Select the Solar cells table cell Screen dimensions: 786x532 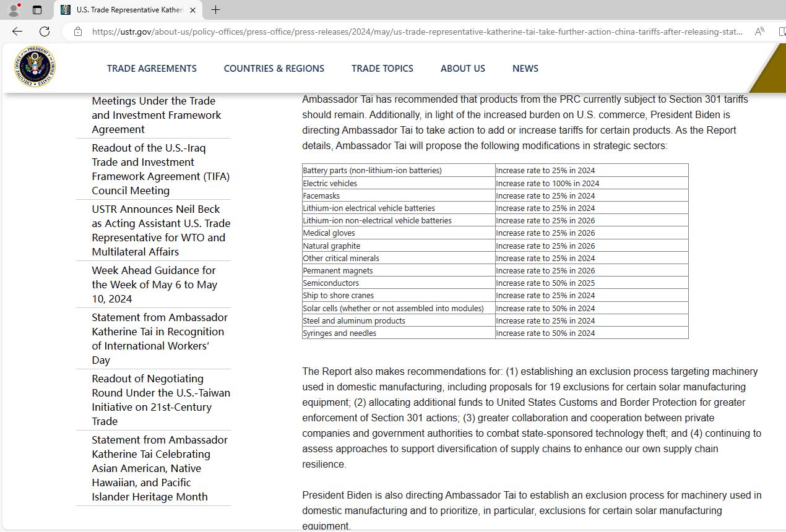pos(399,308)
